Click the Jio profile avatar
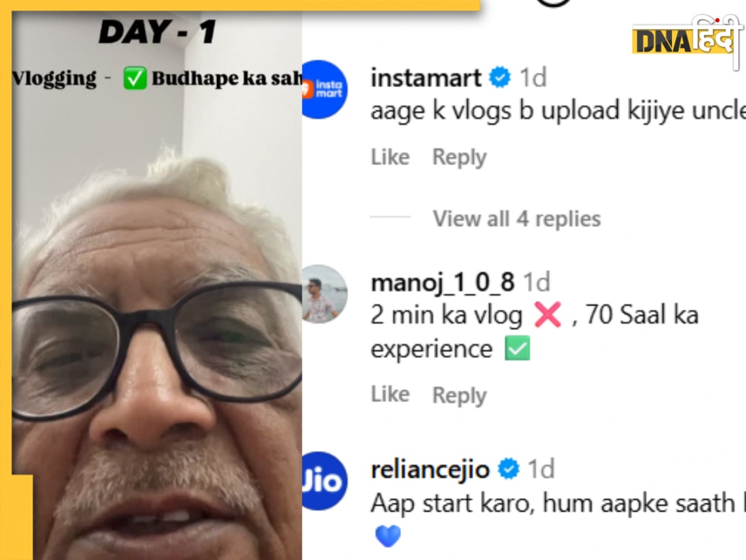Viewport: 746px width, 560px height. 324,481
